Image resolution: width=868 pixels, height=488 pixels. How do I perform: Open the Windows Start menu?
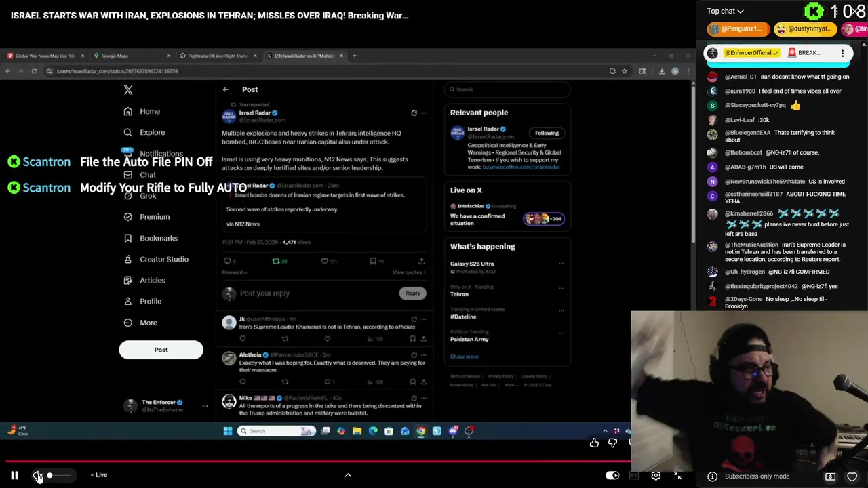click(x=228, y=431)
